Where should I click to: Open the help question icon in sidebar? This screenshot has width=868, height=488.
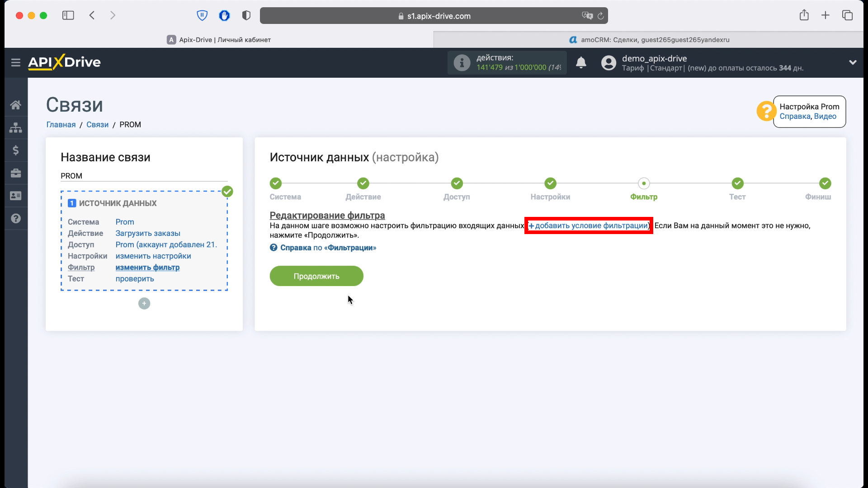(16, 218)
